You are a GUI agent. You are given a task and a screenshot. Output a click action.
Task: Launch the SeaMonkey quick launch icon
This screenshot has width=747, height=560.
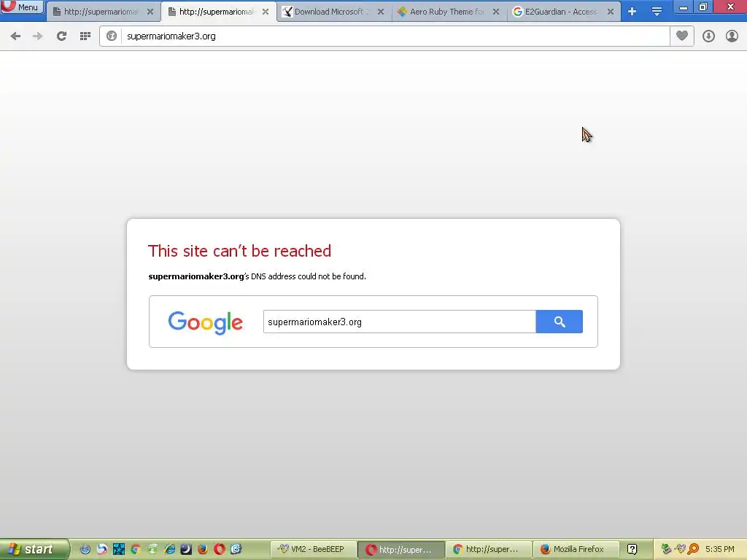(x=102, y=549)
